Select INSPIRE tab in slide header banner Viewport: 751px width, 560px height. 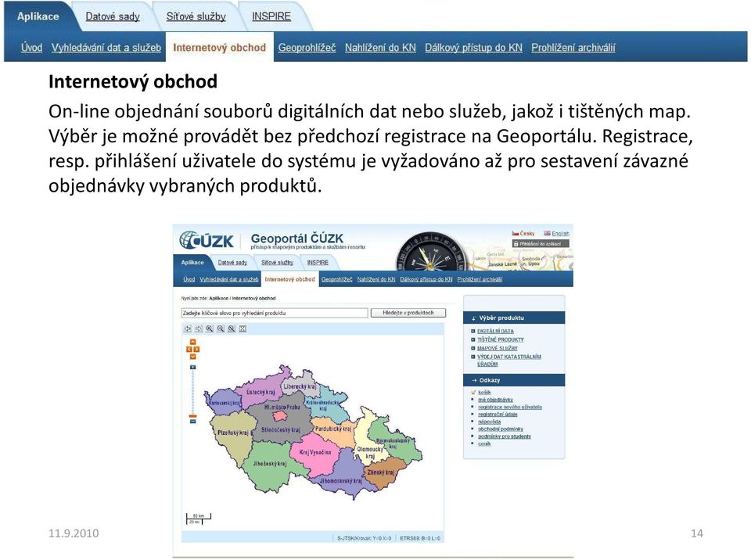[x=271, y=16]
